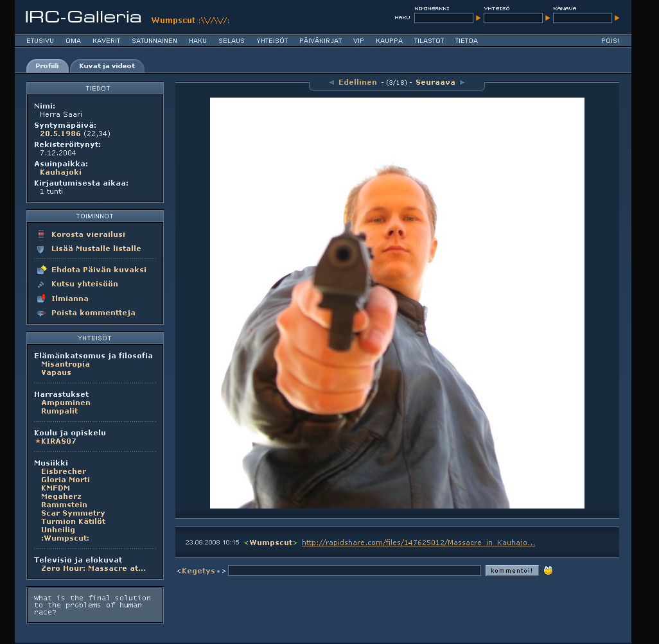The height and width of the screenshot is (644, 659).
Task: Click the Korosta vierailusi icon
Action: point(40,234)
